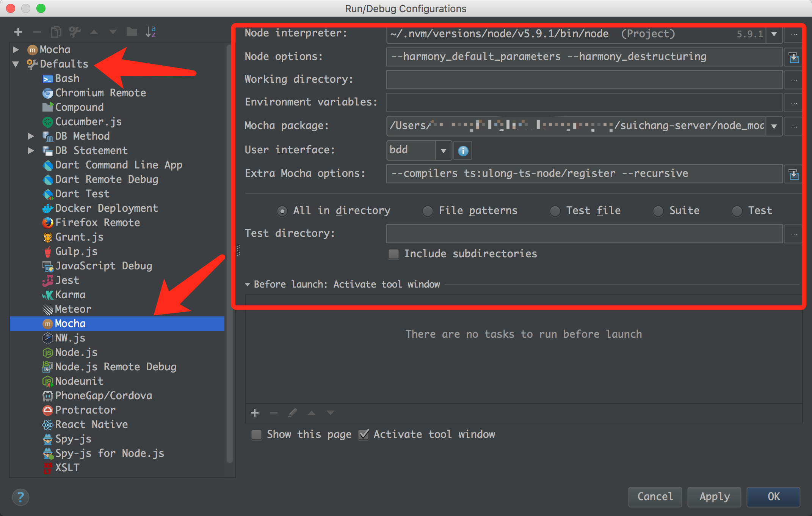Click the sort alphabetically icon

[x=150, y=32]
